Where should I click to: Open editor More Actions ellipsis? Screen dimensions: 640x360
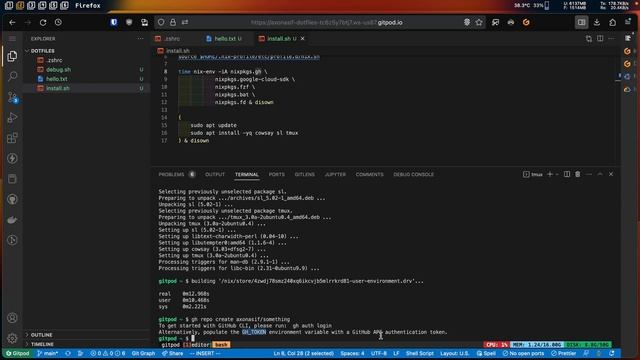point(611,38)
